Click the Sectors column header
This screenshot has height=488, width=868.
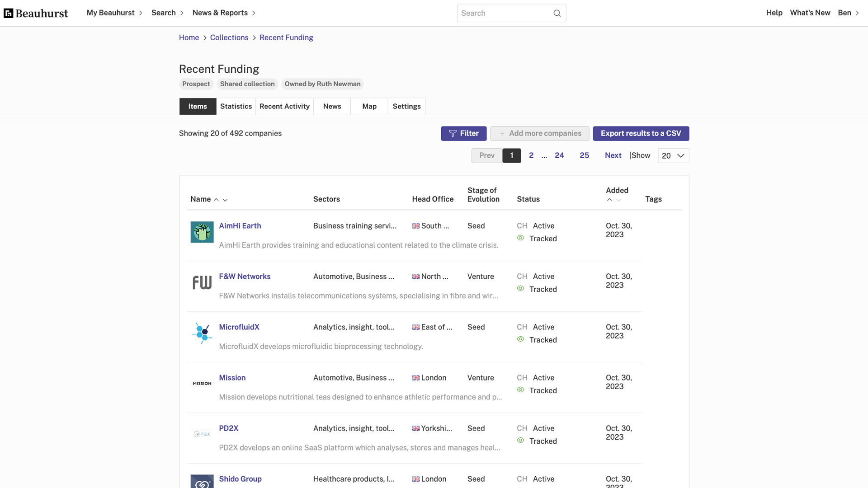click(x=326, y=199)
